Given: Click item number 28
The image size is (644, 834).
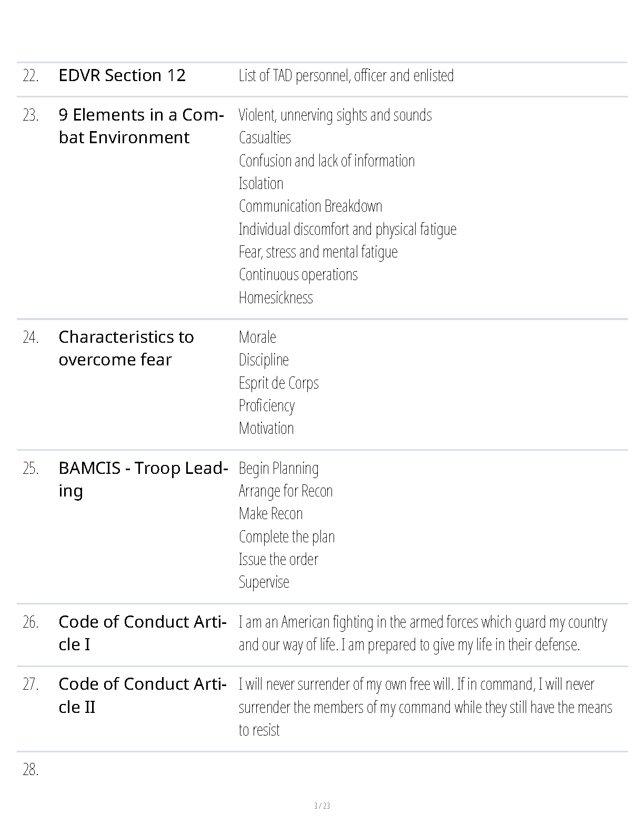Looking at the screenshot, I should coord(31,770).
